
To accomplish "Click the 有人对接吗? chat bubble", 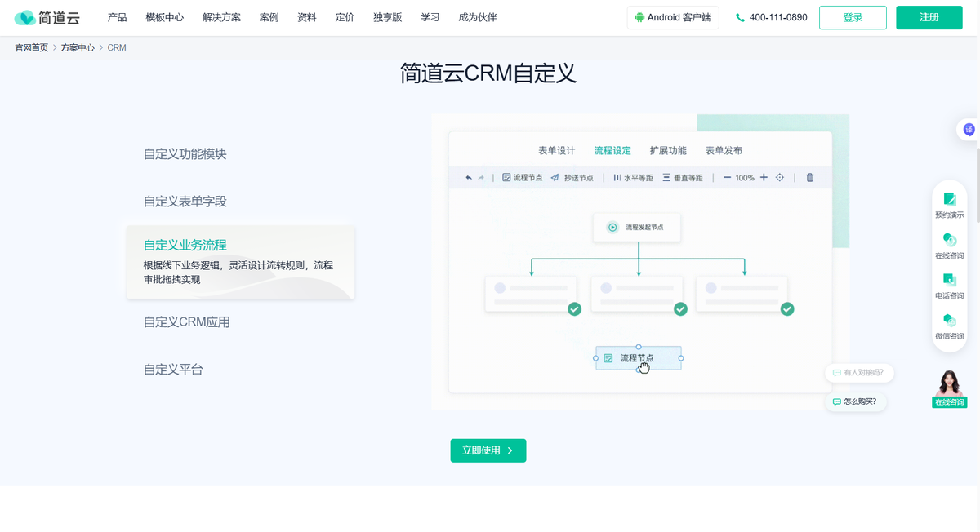I will pyautogui.click(x=859, y=373).
